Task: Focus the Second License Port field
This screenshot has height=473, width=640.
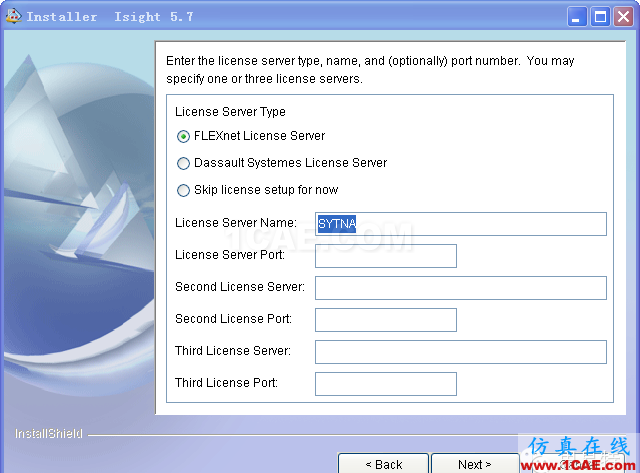Action: point(386,320)
